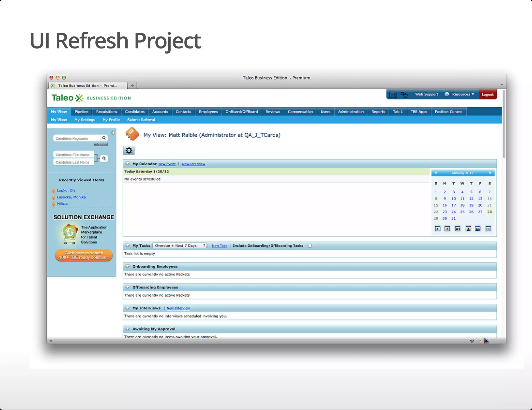This screenshot has width=532, height=410.
Task: Click New Interview link in My Interviews
Action: 178,308
